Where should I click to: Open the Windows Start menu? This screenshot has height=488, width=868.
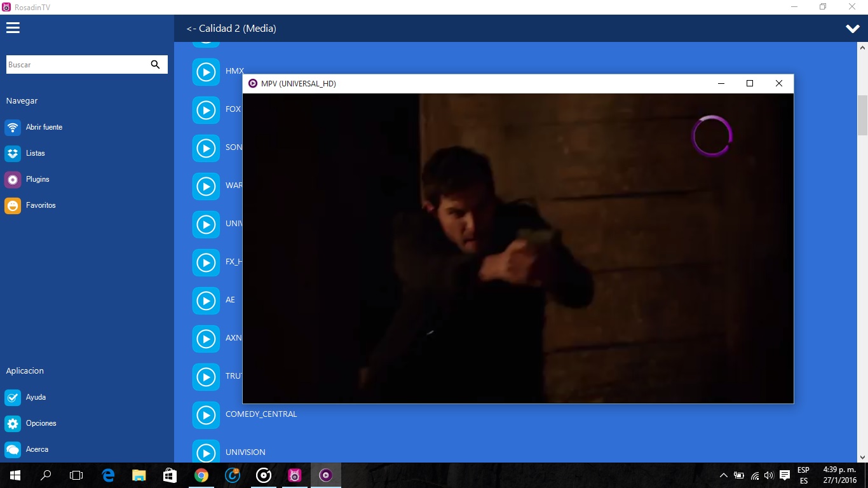pyautogui.click(x=15, y=475)
